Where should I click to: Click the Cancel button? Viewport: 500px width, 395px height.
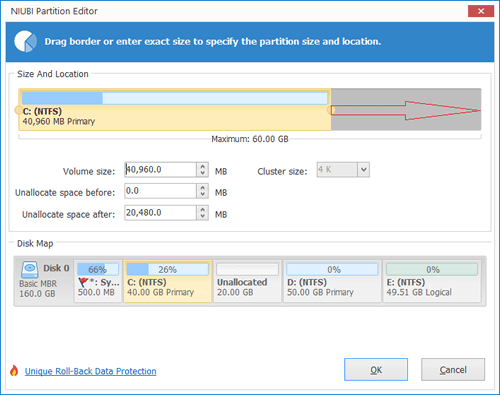(453, 370)
